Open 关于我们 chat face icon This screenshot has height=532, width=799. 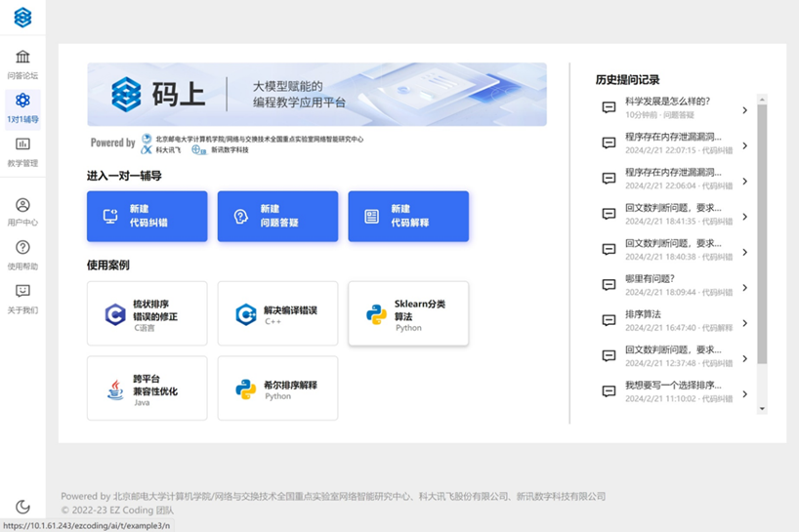coord(22,291)
